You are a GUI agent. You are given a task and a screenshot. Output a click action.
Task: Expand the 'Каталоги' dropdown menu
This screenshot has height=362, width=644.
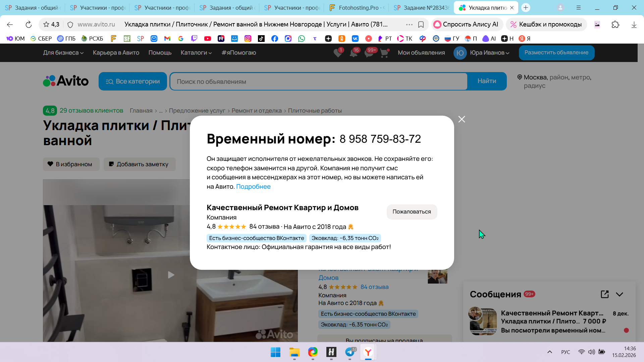click(196, 53)
